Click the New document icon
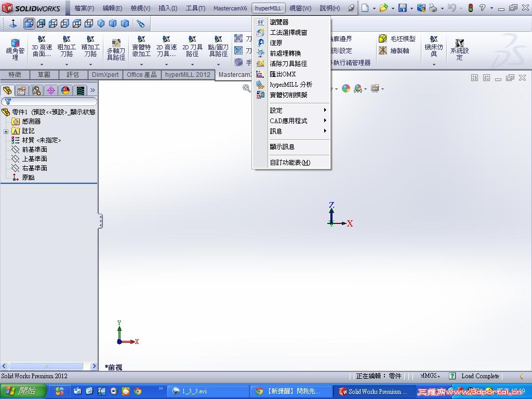532x399 pixels. point(365,8)
